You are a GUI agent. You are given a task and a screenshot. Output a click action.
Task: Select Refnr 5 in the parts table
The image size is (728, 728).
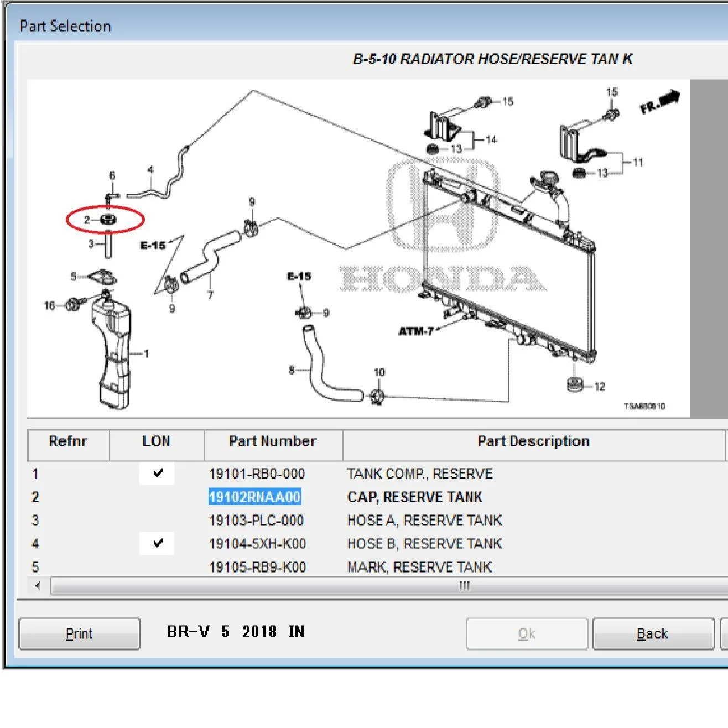pyautogui.click(x=35, y=567)
